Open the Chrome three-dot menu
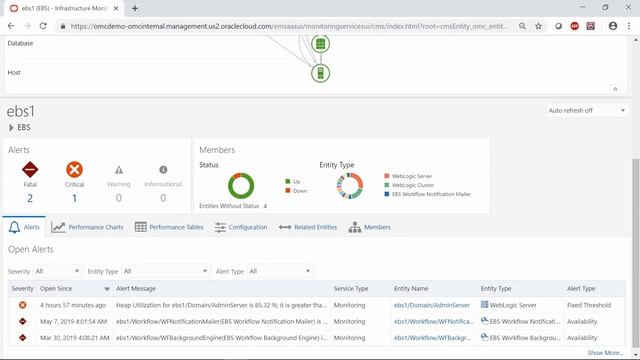 (x=629, y=26)
